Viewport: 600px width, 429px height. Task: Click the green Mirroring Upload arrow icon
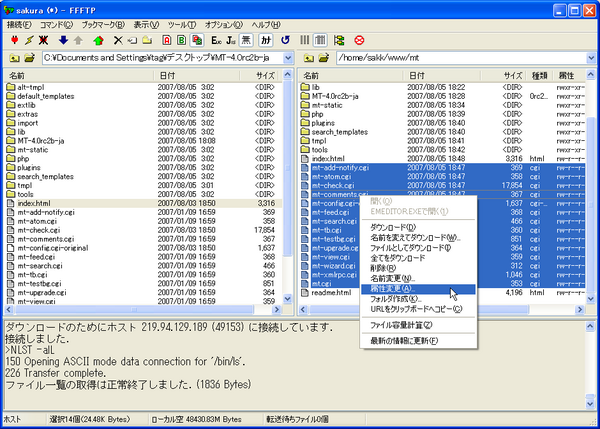tap(98, 40)
